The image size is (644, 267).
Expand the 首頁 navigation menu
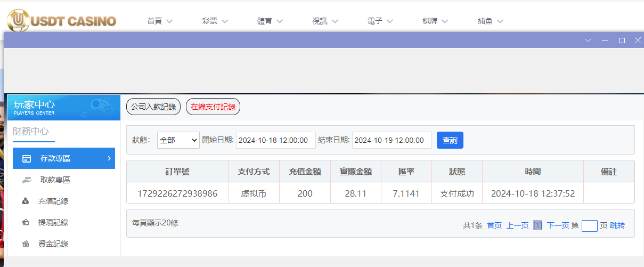[160, 21]
